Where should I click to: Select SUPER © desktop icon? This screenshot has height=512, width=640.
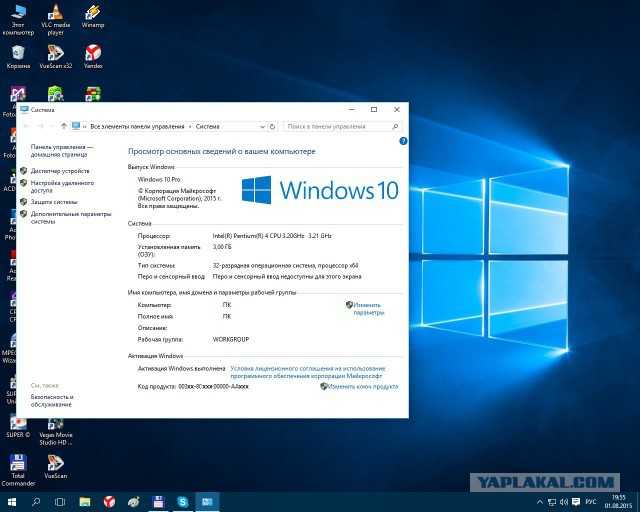coord(18,427)
